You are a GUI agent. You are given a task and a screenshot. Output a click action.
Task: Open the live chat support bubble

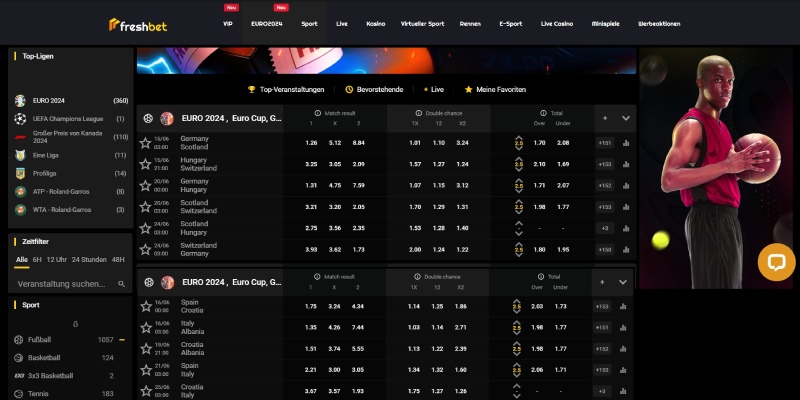click(x=776, y=262)
